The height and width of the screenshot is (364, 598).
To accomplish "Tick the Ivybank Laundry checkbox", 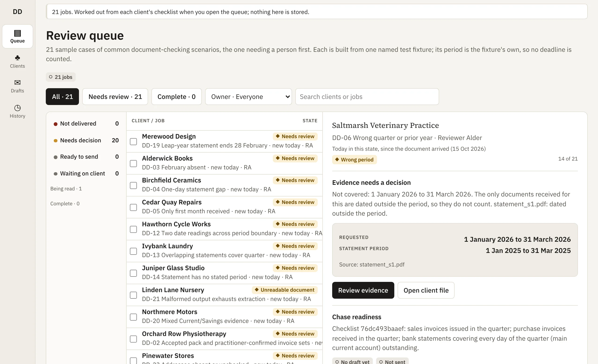I will pos(133,251).
